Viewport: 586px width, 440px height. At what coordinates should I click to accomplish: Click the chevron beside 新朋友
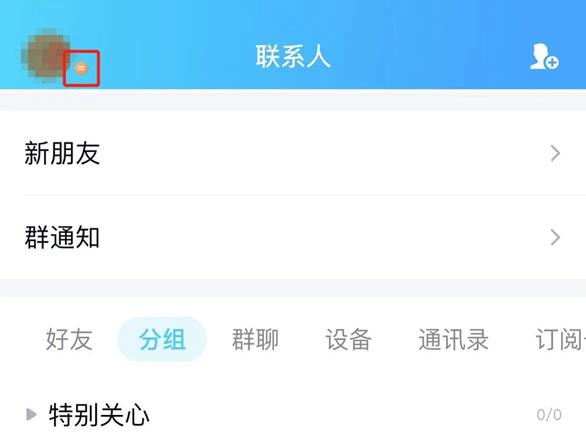tap(555, 153)
